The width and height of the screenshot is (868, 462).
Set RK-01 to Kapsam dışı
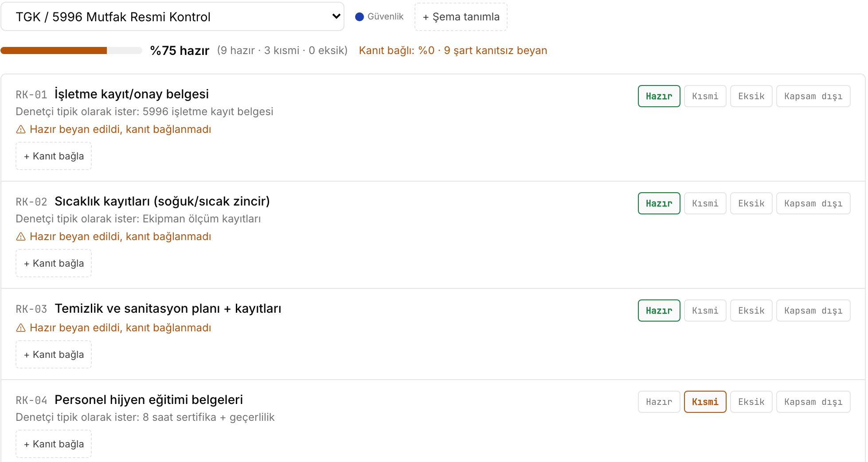tap(813, 96)
